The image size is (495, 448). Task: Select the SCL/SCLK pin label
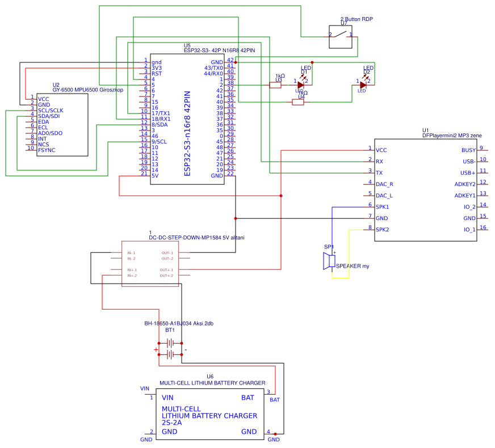[51, 111]
